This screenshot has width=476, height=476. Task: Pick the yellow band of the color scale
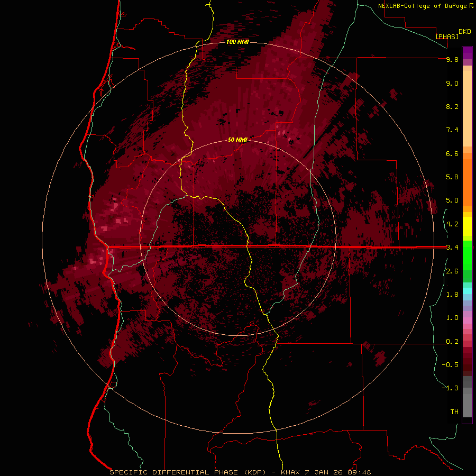tap(467, 226)
